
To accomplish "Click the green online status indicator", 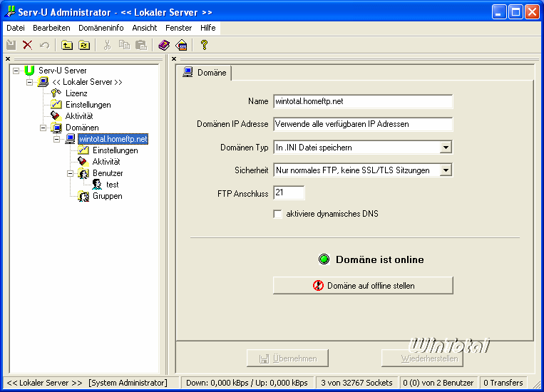I will 324,259.
